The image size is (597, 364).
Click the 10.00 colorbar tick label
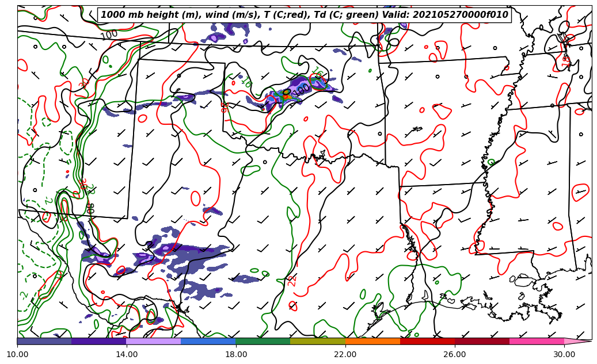17,354
